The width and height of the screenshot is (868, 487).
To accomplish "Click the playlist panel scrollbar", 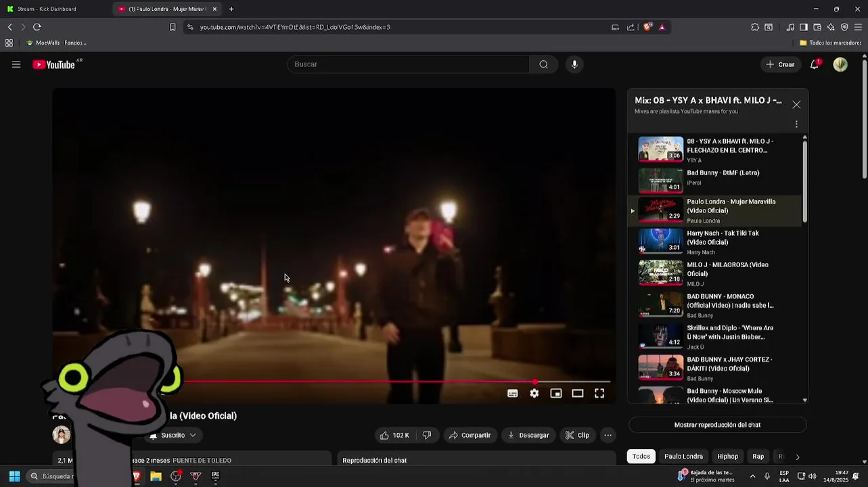I will tap(804, 181).
